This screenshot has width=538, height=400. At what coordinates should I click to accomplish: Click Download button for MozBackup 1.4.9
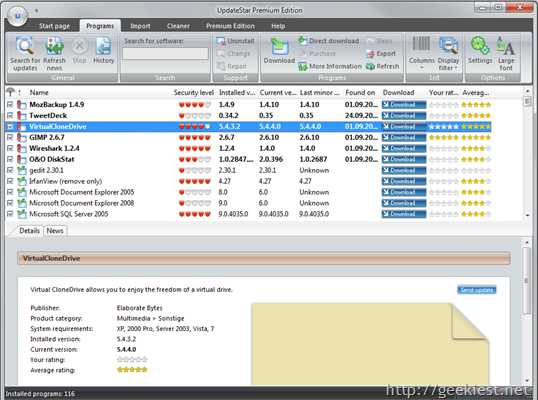[x=404, y=105]
